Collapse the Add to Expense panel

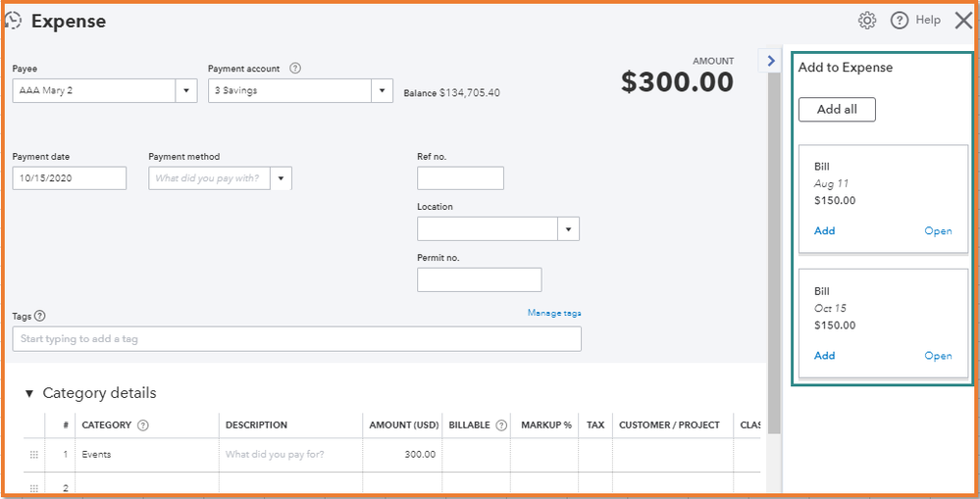point(770,61)
